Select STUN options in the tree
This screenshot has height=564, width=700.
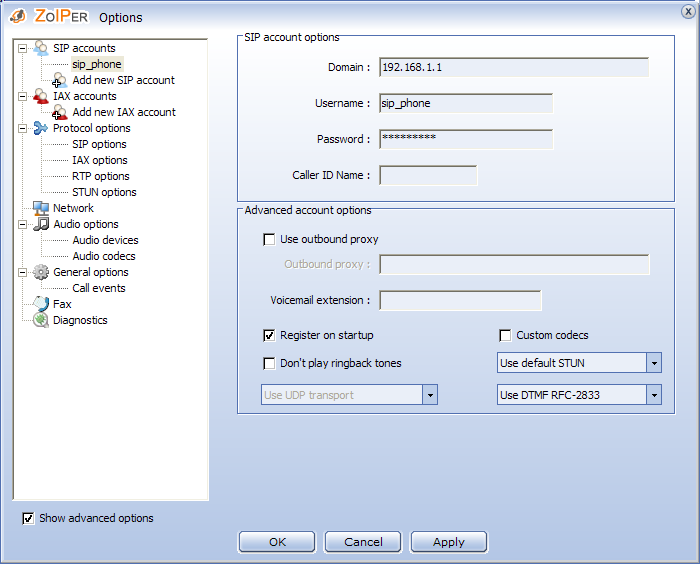(104, 192)
